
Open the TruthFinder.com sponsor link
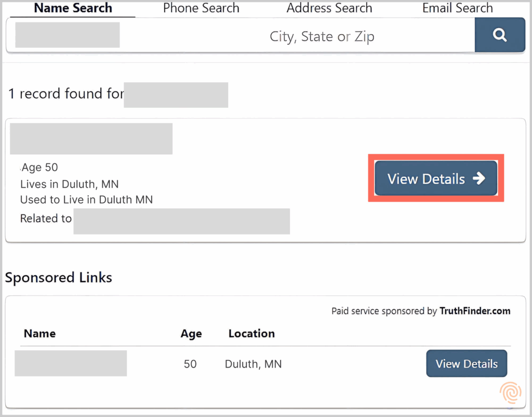point(475,311)
